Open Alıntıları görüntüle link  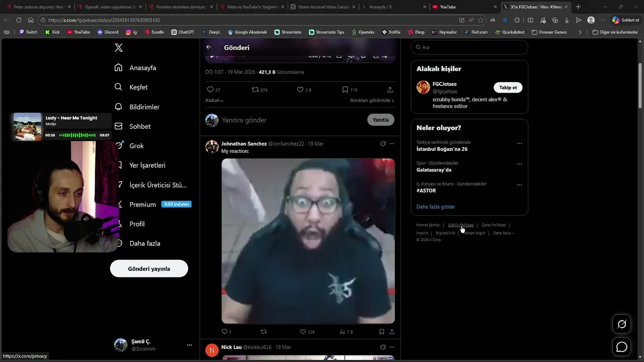coord(372,101)
